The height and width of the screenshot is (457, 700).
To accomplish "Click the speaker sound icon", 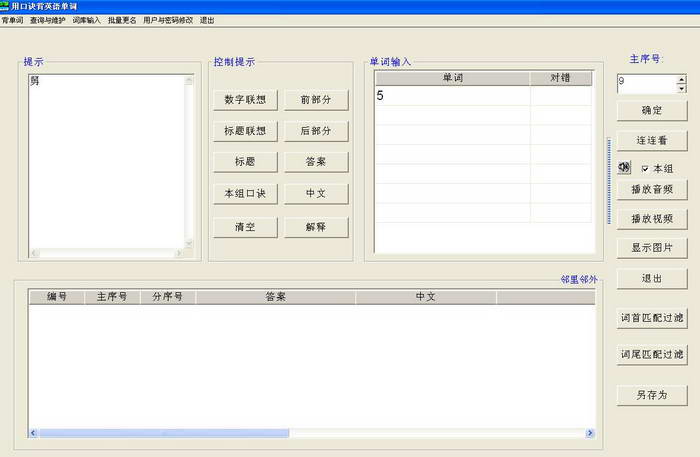I will coord(624,168).
